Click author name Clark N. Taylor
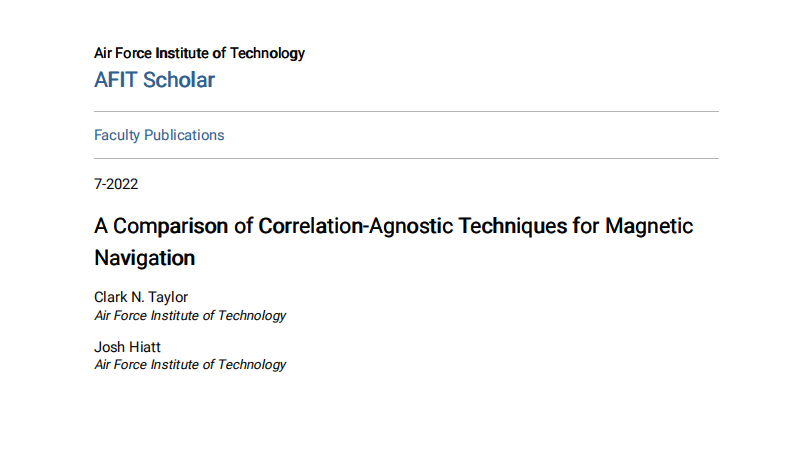The width and height of the screenshot is (810, 449). click(x=141, y=297)
